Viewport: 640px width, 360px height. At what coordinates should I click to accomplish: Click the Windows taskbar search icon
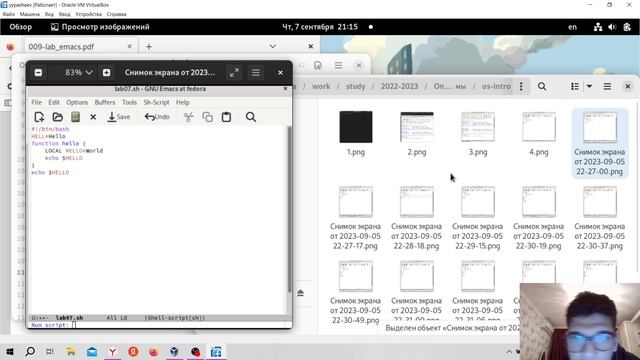[x=30, y=351]
